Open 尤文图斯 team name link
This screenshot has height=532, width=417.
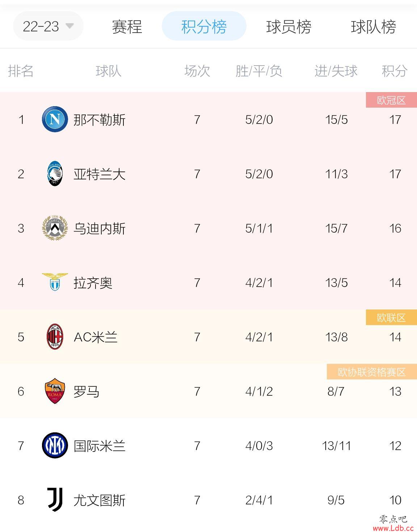pyautogui.click(x=100, y=500)
